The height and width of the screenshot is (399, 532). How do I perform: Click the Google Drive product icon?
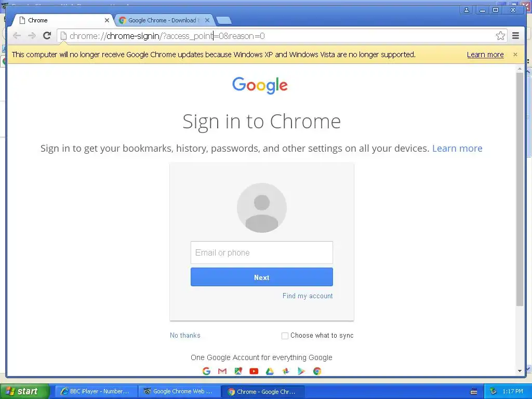click(270, 371)
